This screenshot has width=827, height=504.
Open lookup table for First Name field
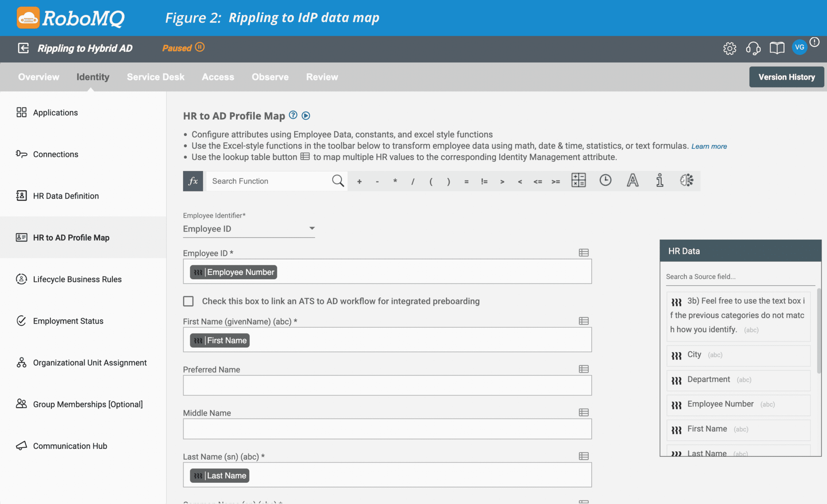click(x=583, y=321)
